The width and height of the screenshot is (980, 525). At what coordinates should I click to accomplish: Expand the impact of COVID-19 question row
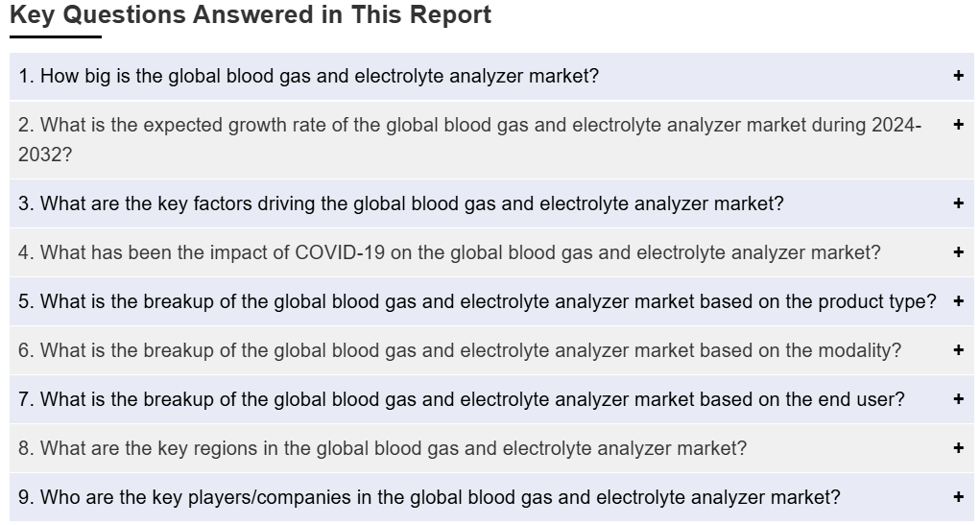coord(449,252)
